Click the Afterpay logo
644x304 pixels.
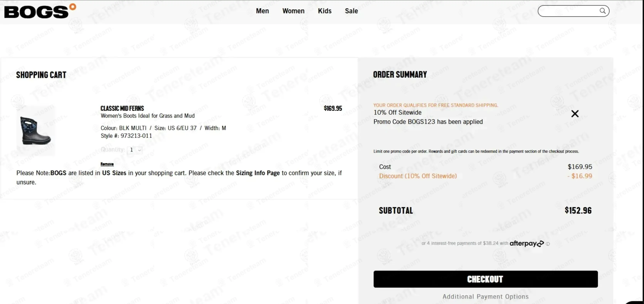pyautogui.click(x=526, y=243)
